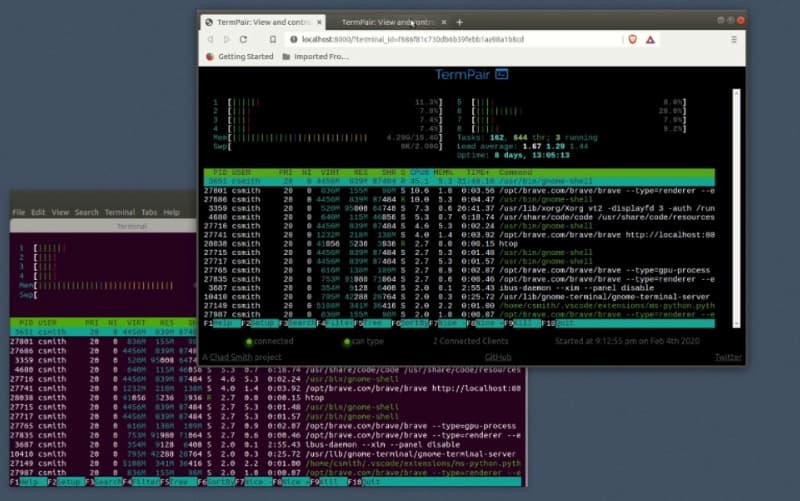The width and height of the screenshot is (800, 501).
Task: Click the Mem usage bar in browser htop
Action: [x=327, y=138]
